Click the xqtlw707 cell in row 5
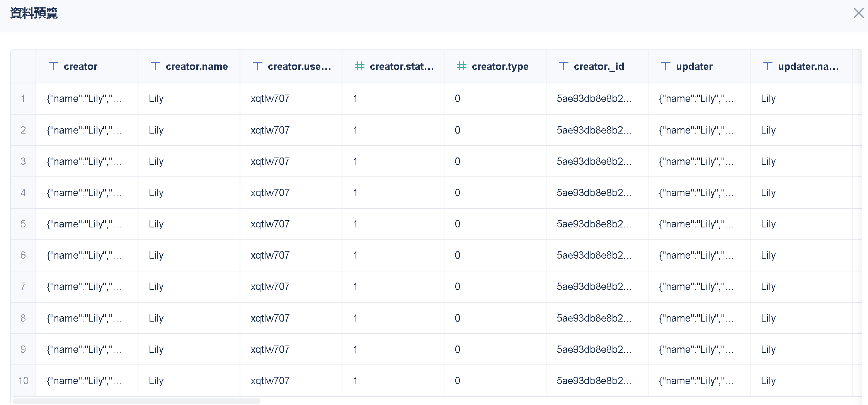 [270, 224]
